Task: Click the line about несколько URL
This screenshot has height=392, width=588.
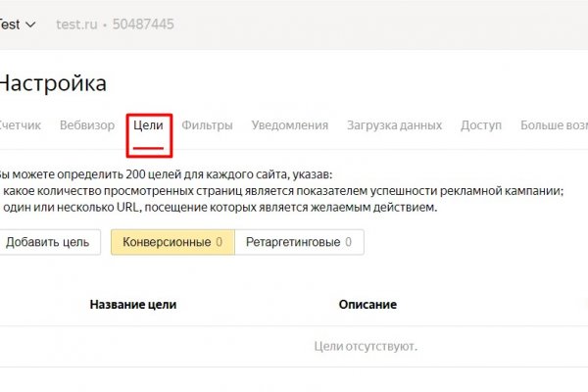Action: (220, 208)
